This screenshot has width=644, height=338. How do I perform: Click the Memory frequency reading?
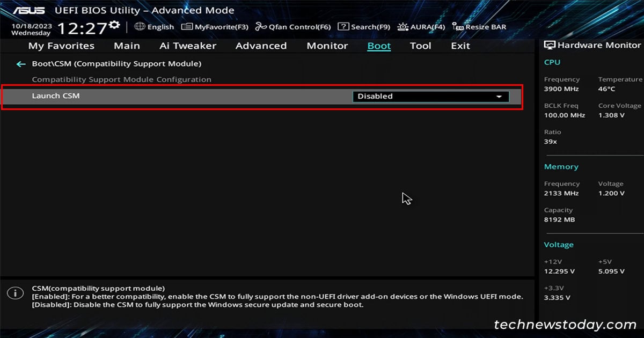[562, 193]
